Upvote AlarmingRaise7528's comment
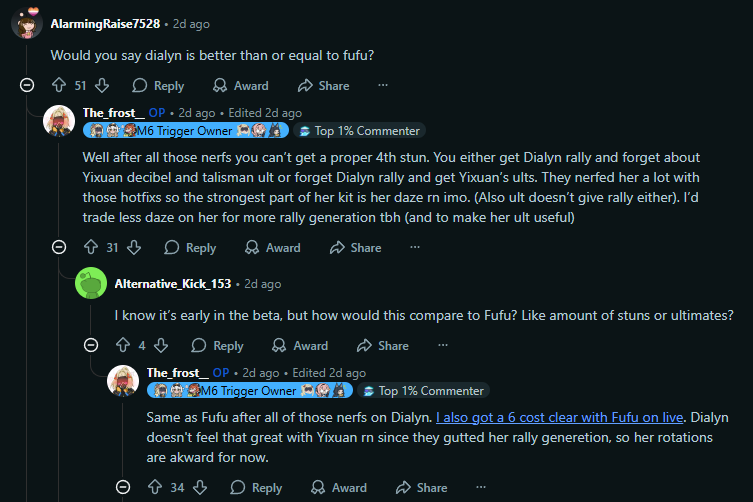 coord(58,86)
